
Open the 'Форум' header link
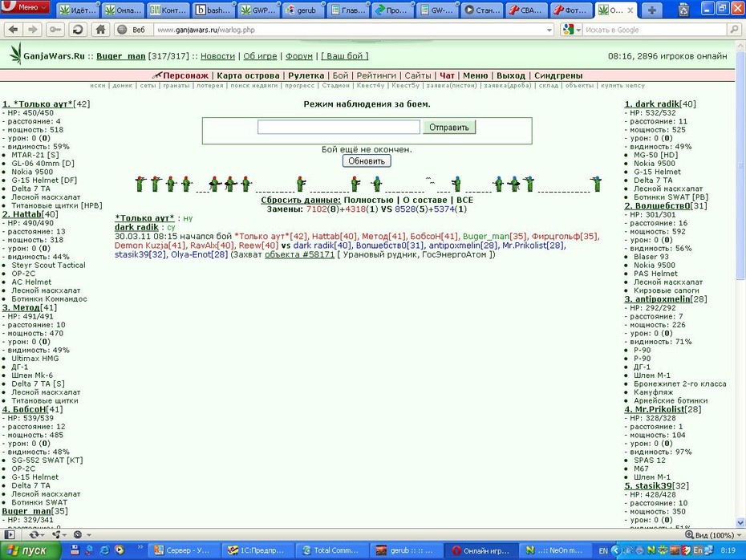click(298, 56)
